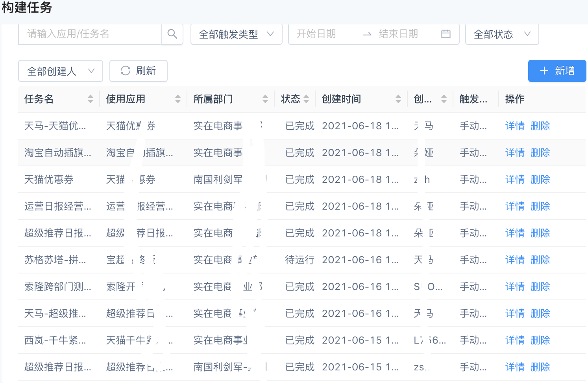Focus the 请输入应用/任务名 search field

[x=90, y=34]
